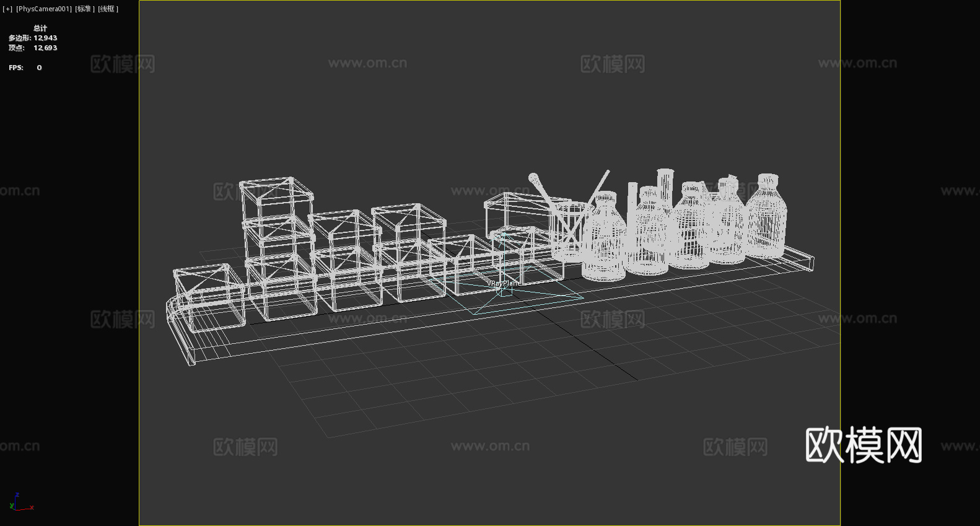Viewport: 980px width, 526px height.
Task: Click the 总计 statistics heading
Action: (40, 28)
